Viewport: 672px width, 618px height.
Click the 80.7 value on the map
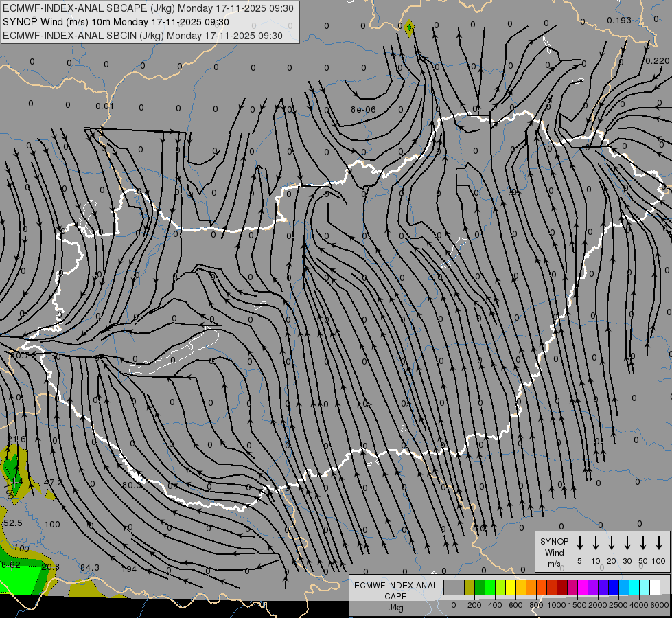19,356
